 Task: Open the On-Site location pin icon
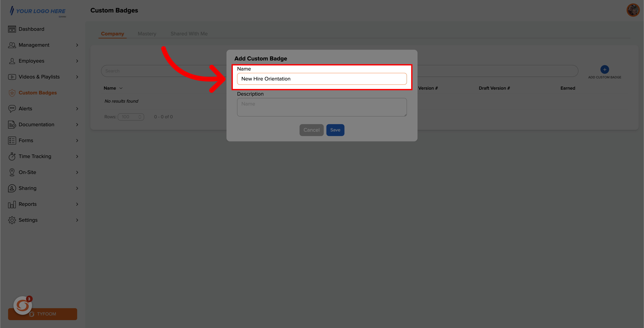tap(12, 172)
